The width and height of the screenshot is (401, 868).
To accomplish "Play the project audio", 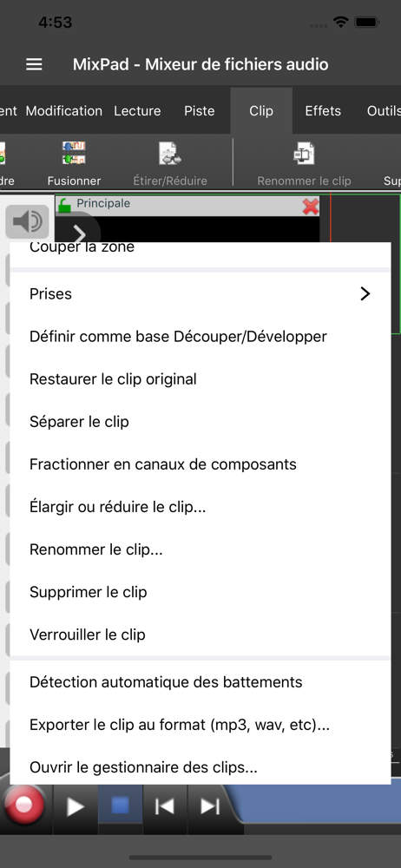I will [x=76, y=806].
